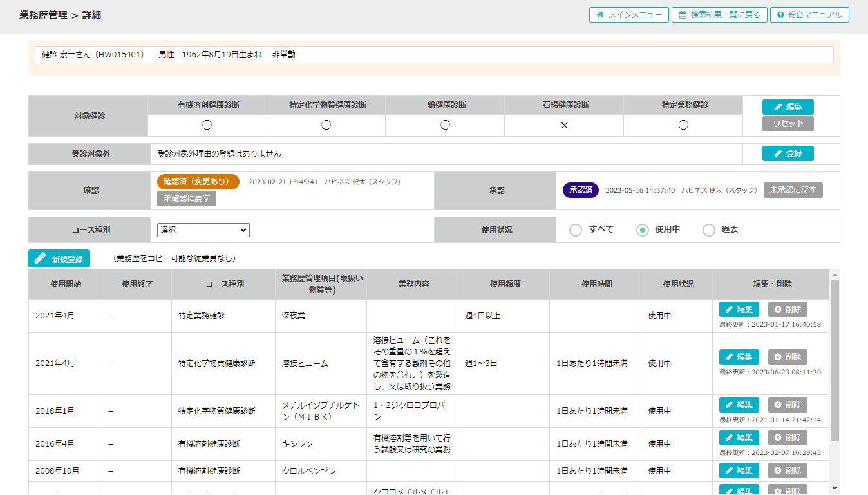This screenshot has width=868, height=495.
Task: Click 石綿健康診断 header cell
Action: (564, 105)
